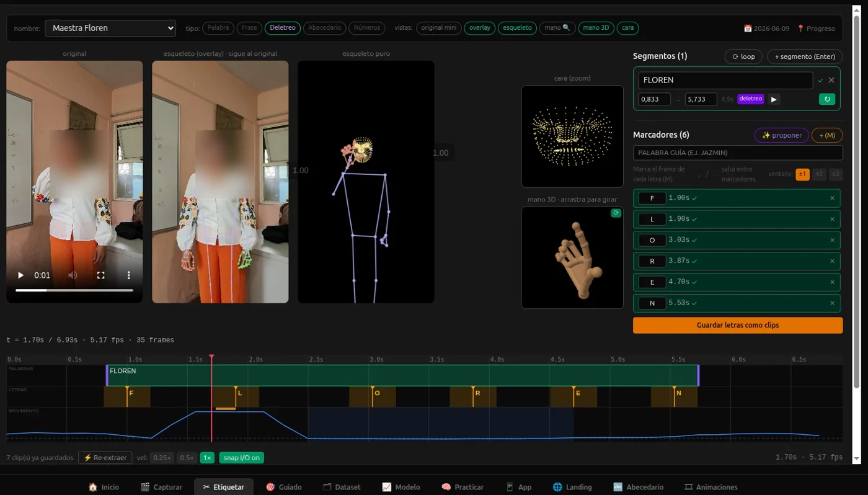Toggle the mano 3D view chip
Image resolution: width=868 pixels, height=495 pixels.
[596, 28]
